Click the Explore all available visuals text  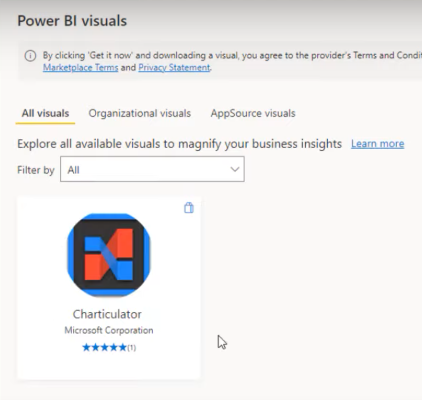pyautogui.click(x=180, y=144)
